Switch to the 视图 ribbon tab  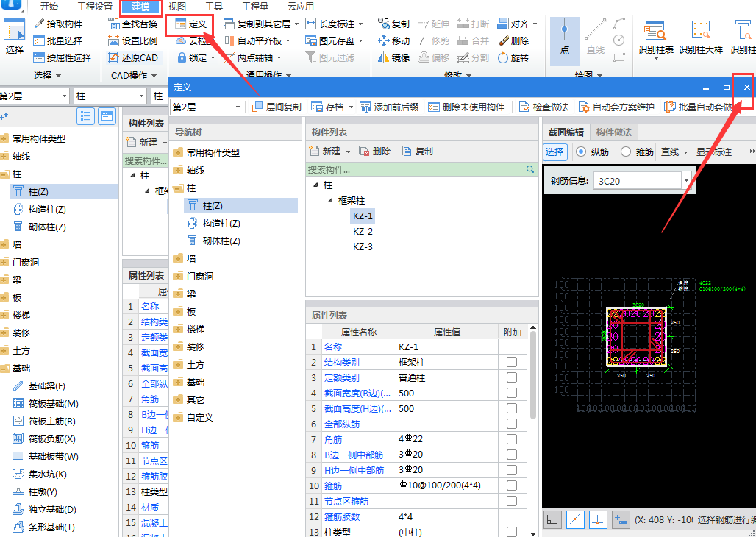[177, 7]
